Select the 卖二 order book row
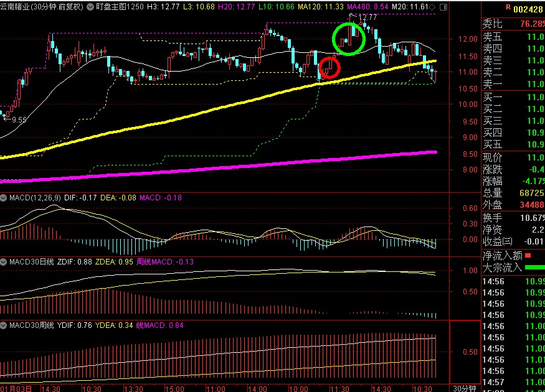 click(x=513, y=72)
